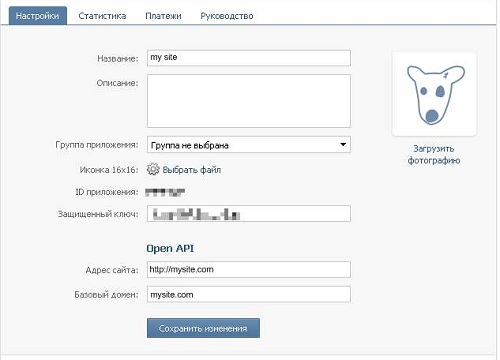Click the Адрес сайта field with http://mysite.com
This screenshot has height=360, width=500.
pyautogui.click(x=249, y=269)
